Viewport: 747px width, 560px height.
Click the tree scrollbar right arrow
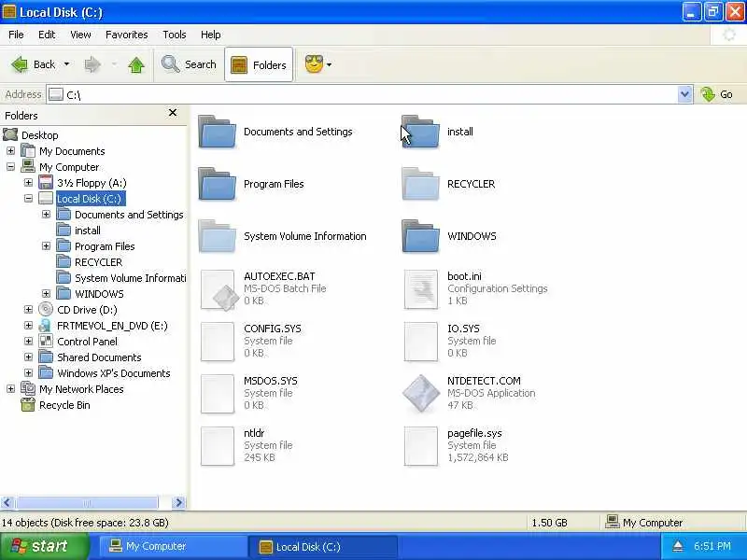click(178, 502)
